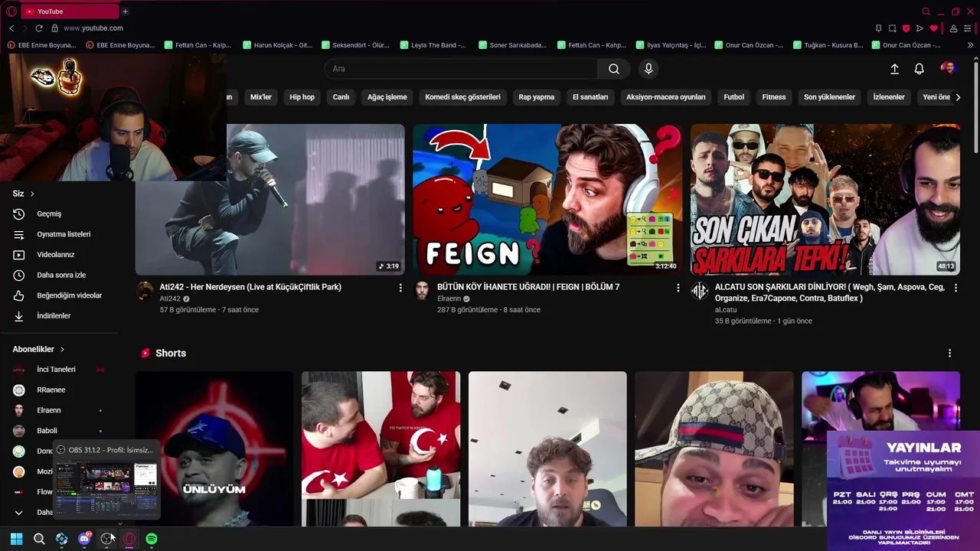Select Komedi skeç gösterileri chip
This screenshot has width=980, height=551.
point(463,97)
